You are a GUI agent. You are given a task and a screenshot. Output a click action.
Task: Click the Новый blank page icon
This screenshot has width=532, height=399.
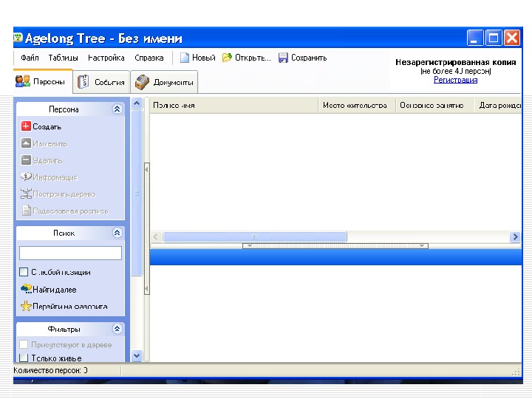coord(184,58)
